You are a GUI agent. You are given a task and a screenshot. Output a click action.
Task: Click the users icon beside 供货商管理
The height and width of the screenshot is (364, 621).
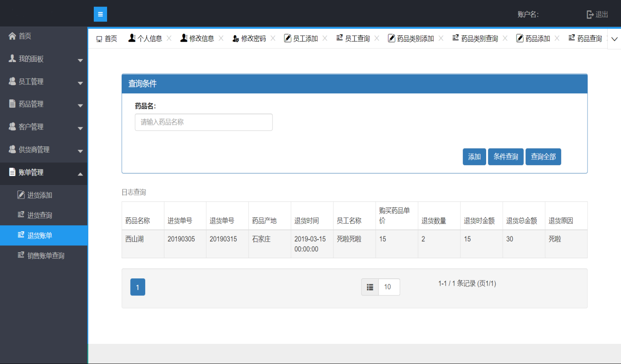[x=12, y=149]
